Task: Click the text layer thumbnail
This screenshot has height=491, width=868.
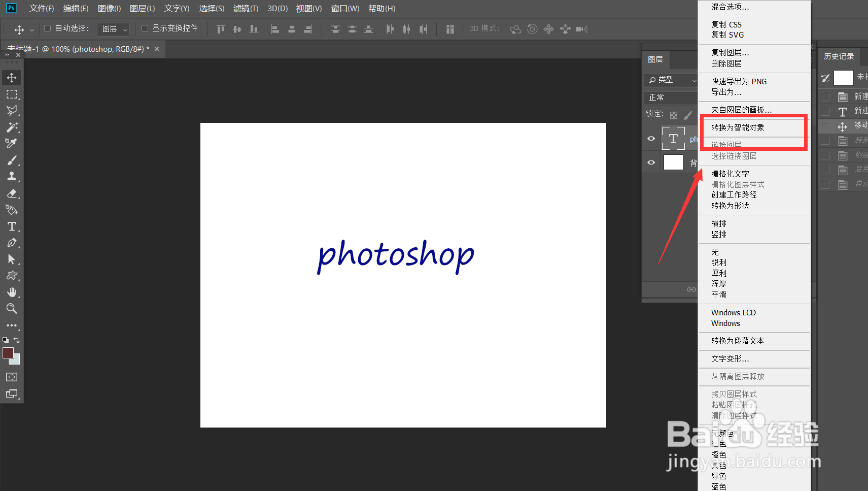Action: coord(673,139)
